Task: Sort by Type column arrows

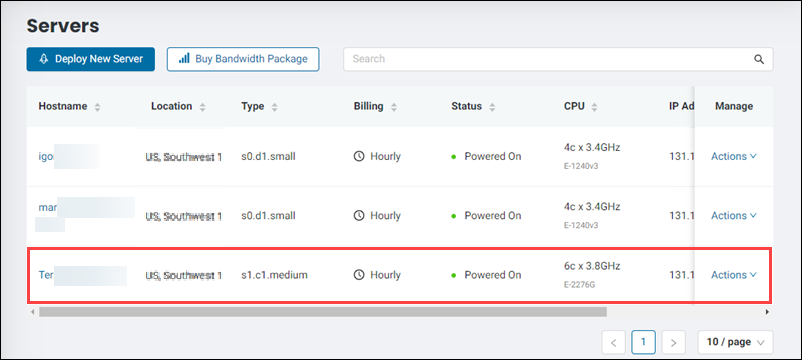Action: (x=274, y=107)
